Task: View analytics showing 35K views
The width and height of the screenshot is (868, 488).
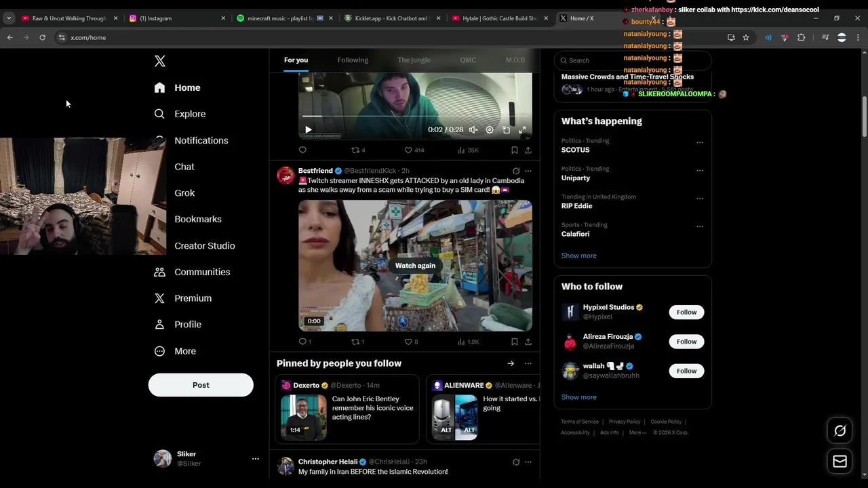Action: click(468, 150)
